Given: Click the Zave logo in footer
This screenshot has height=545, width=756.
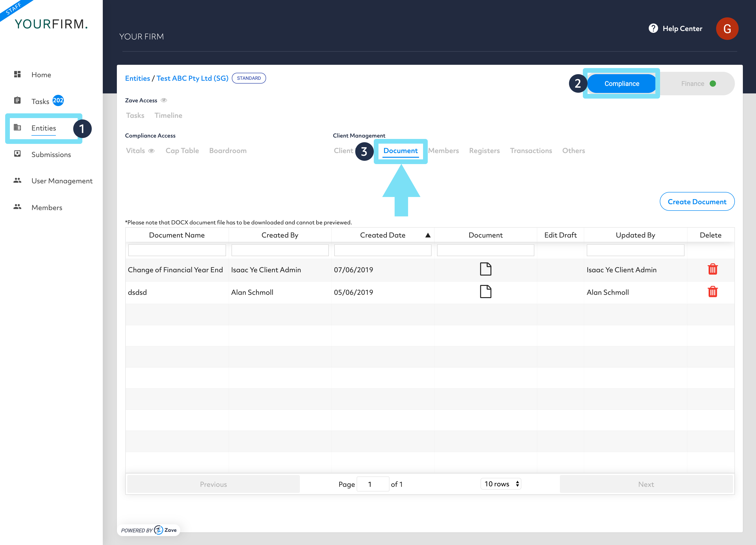Looking at the screenshot, I should click(x=166, y=530).
